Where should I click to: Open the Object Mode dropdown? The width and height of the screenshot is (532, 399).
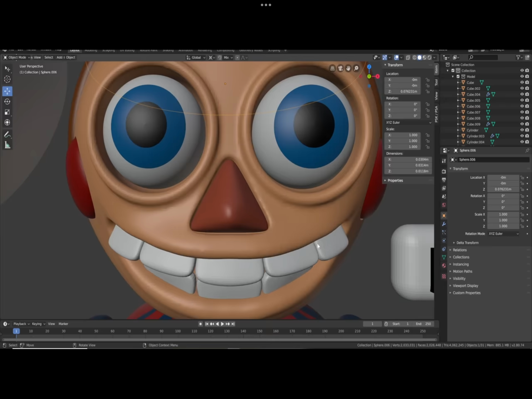[x=17, y=57]
